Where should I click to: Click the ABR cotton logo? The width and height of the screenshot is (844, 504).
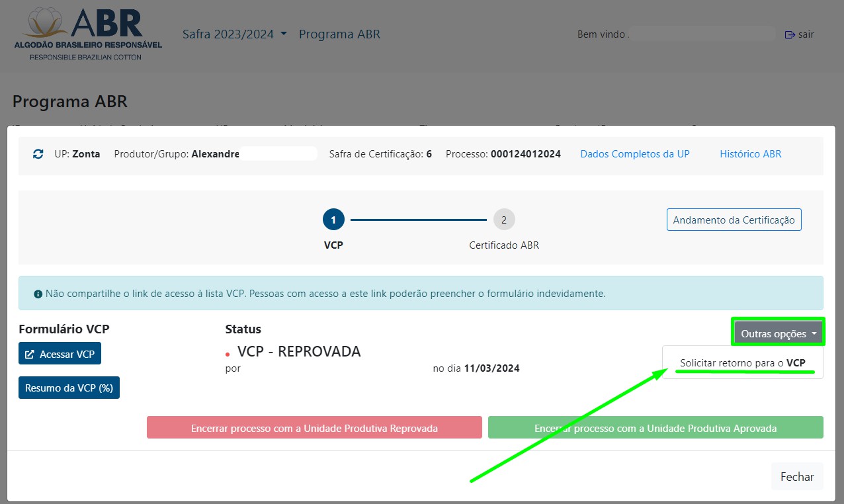88,34
